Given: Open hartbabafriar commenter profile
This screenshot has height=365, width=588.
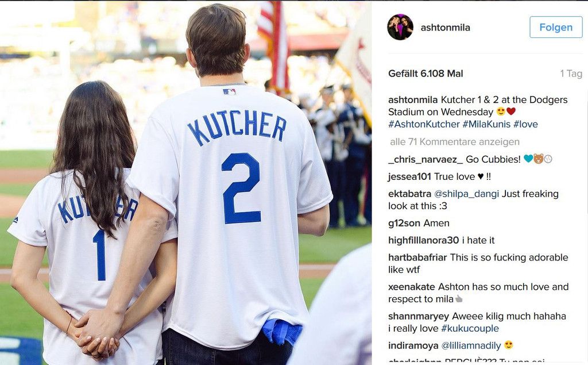Looking at the screenshot, I should pyautogui.click(x=417, y=258).
